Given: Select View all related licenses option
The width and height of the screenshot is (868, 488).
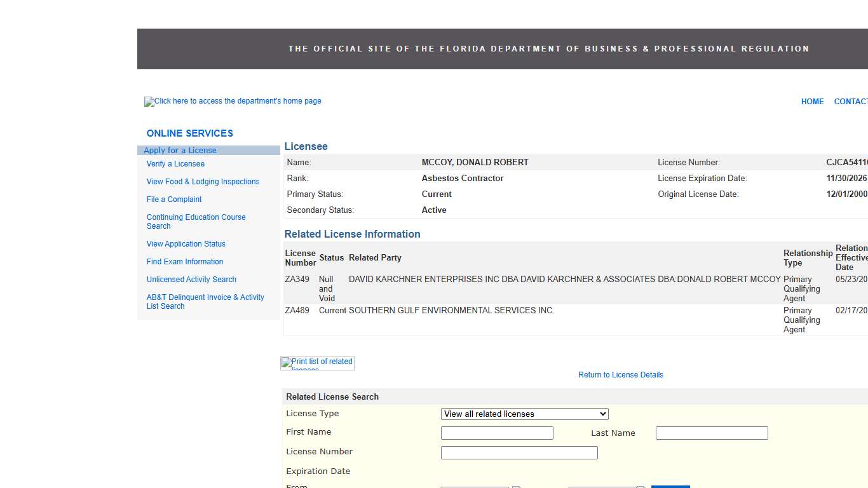Looking at the screenshot, I should pyautogui.click(x=524, y=414).
